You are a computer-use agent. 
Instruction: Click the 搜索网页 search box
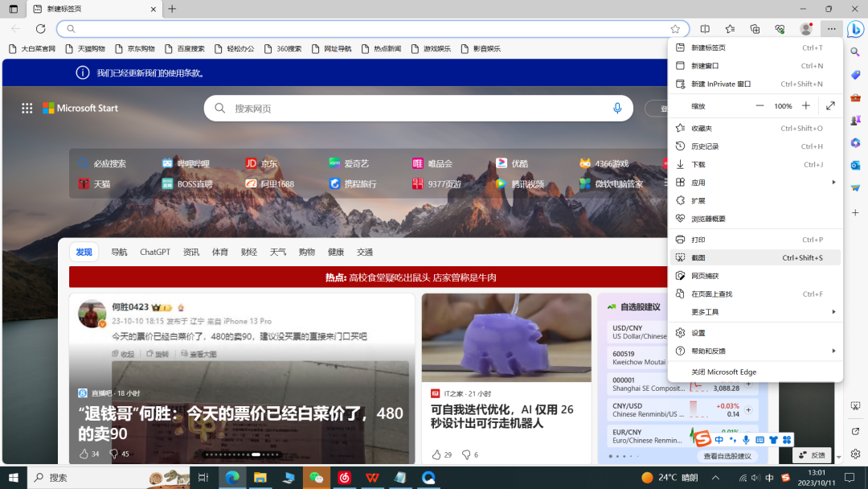(x=418, y=108)
